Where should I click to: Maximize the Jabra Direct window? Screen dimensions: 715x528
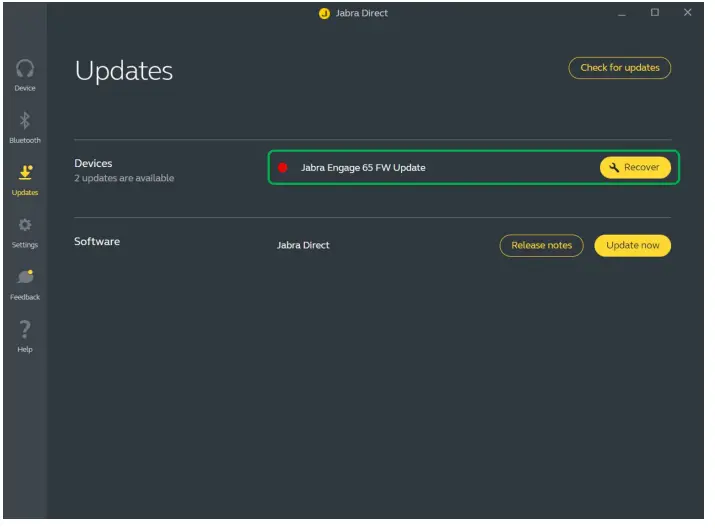point(654,13)
